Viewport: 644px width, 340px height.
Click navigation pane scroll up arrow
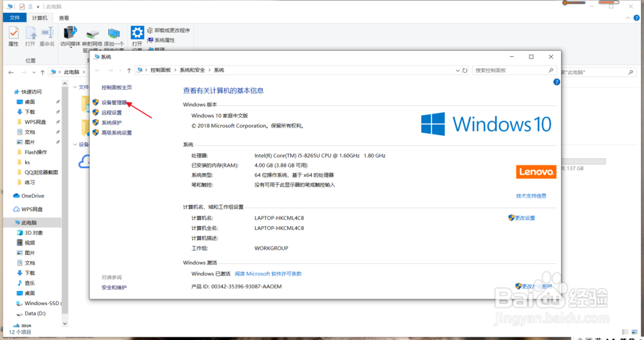[65, 84]
